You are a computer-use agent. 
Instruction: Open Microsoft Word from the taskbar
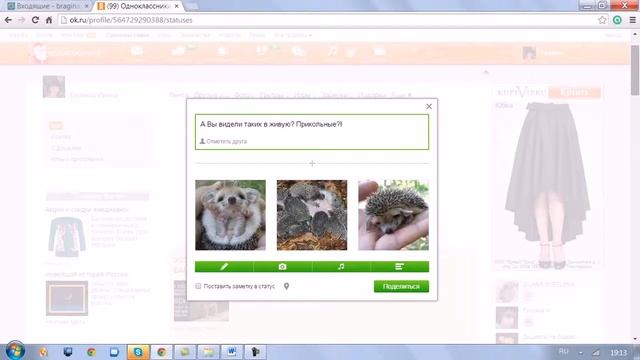click(x=232, y=352)
